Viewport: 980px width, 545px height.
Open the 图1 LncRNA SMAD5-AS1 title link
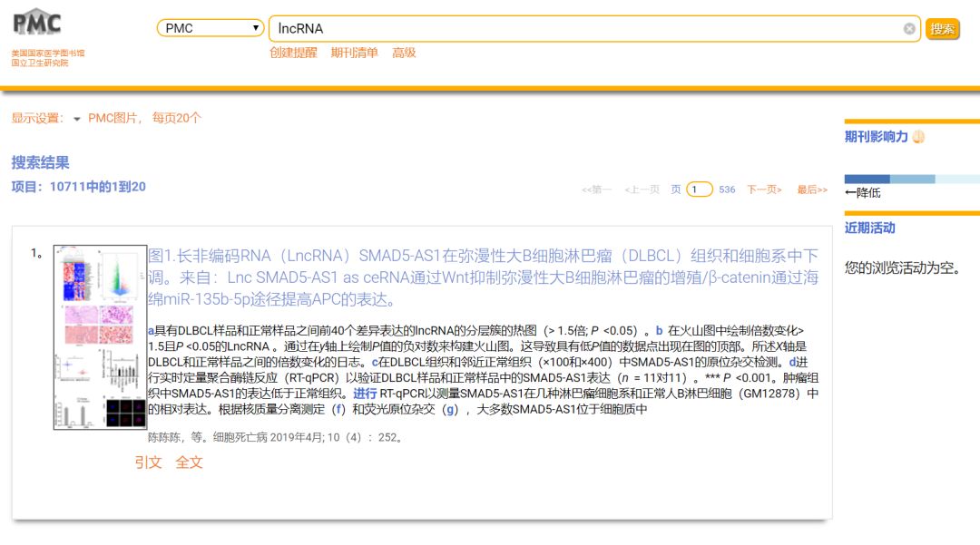click(483, 277)
